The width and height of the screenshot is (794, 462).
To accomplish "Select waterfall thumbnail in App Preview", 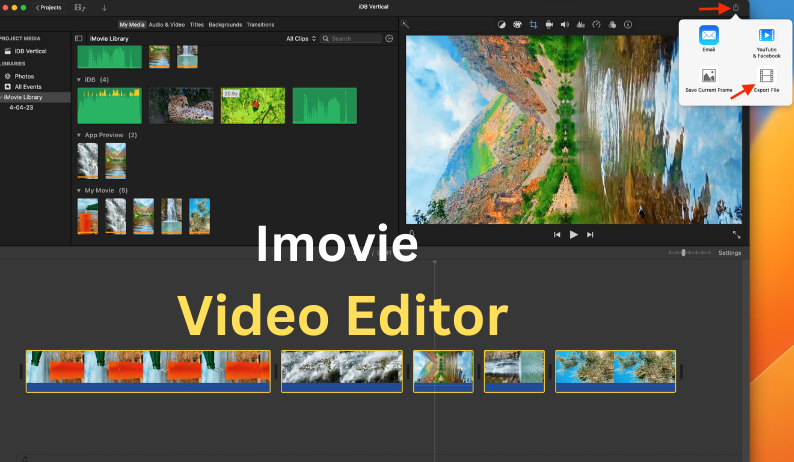I will [x=88, y=161].
